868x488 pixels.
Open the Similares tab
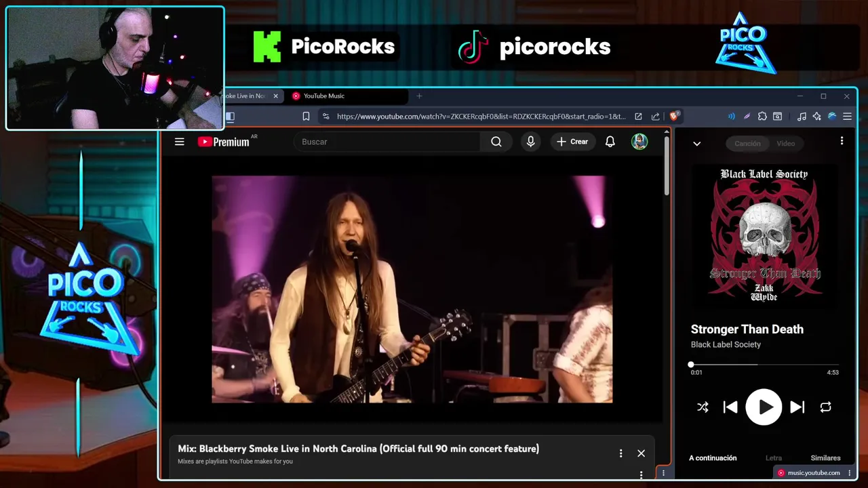tap(825, 458)
